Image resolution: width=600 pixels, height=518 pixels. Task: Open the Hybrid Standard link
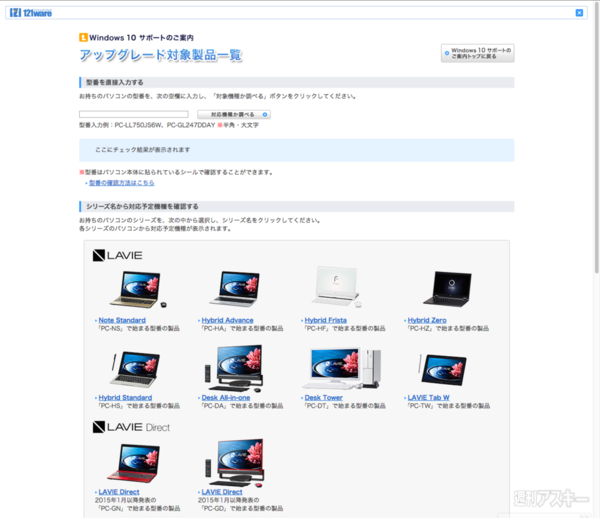coord(125,398)
